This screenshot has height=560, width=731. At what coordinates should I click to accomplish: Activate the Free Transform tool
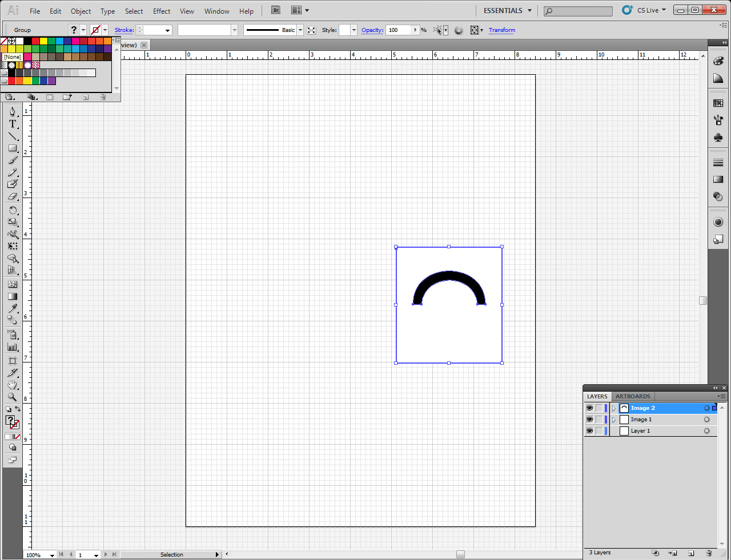(13, 246)
